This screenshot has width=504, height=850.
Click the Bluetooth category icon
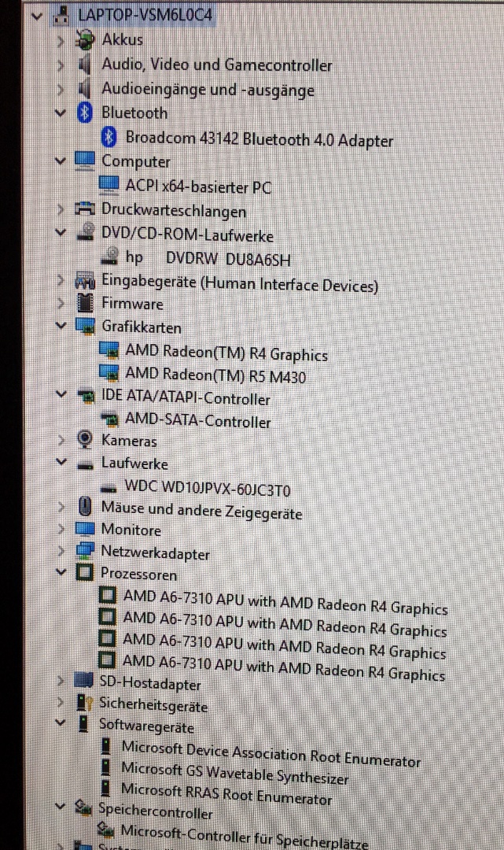point(84,113)
